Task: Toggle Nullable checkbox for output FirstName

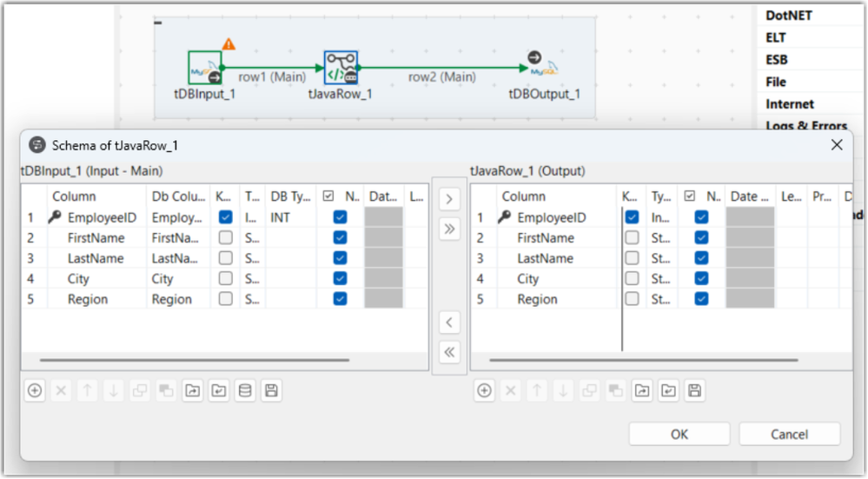Action: [x=701, y=237]
